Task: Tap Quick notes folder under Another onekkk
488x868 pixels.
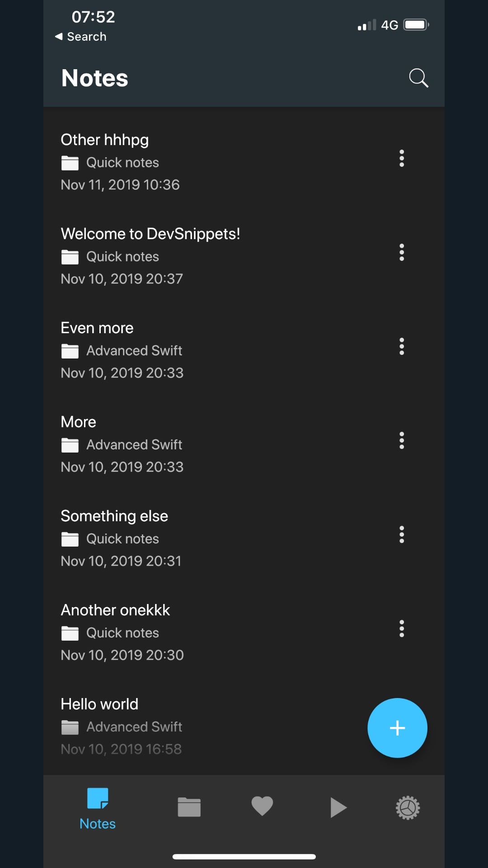Action: (122, 633)
